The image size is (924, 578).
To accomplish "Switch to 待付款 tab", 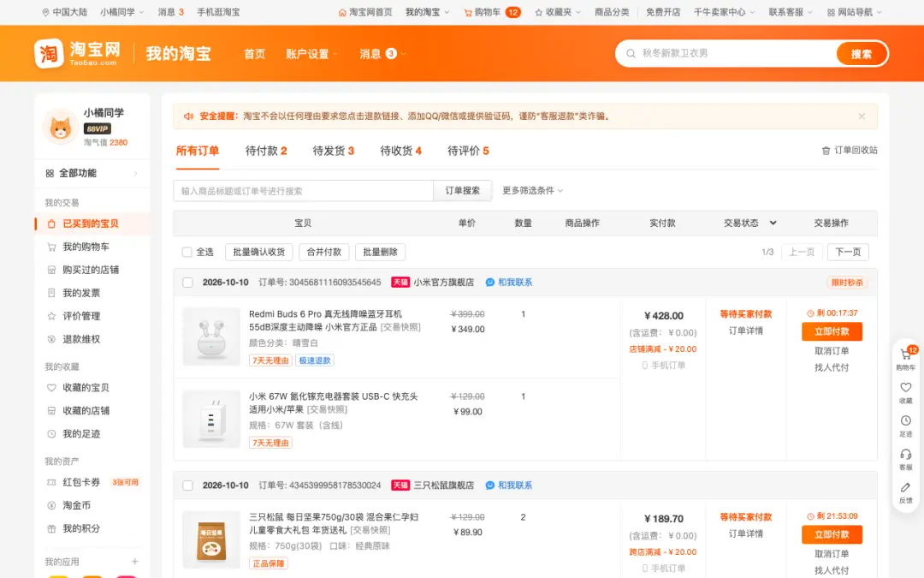I will pyautogui.click(x=266, y=151).
